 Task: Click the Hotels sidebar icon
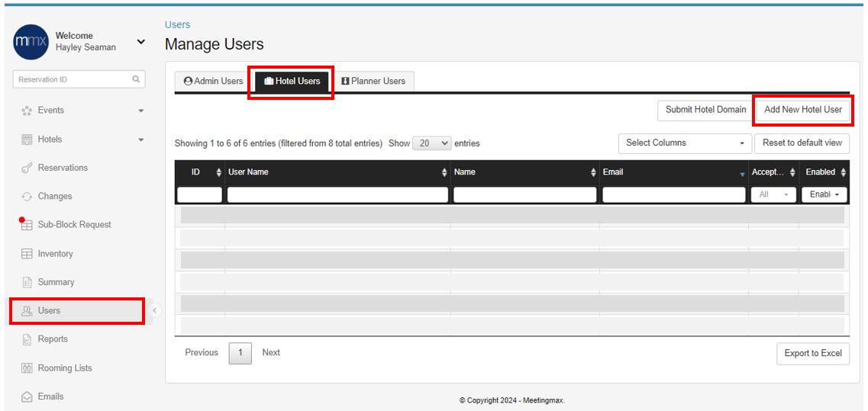(x=27, y=140)
